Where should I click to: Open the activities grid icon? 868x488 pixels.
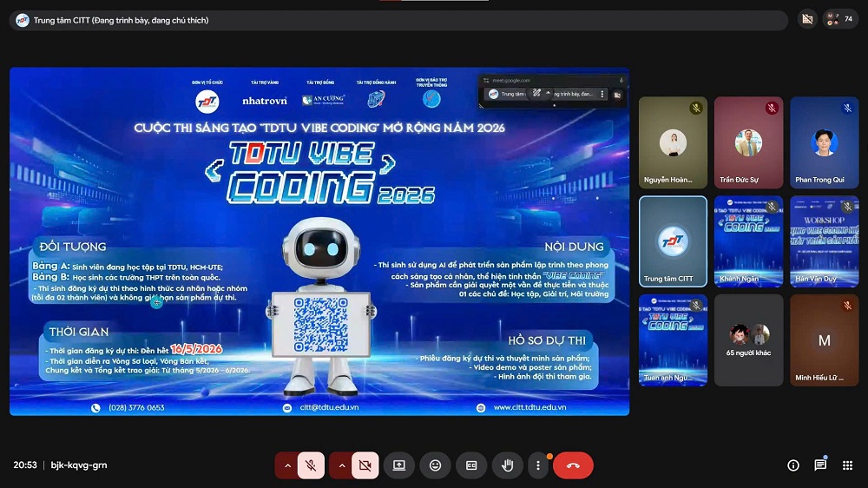[847, 465]
